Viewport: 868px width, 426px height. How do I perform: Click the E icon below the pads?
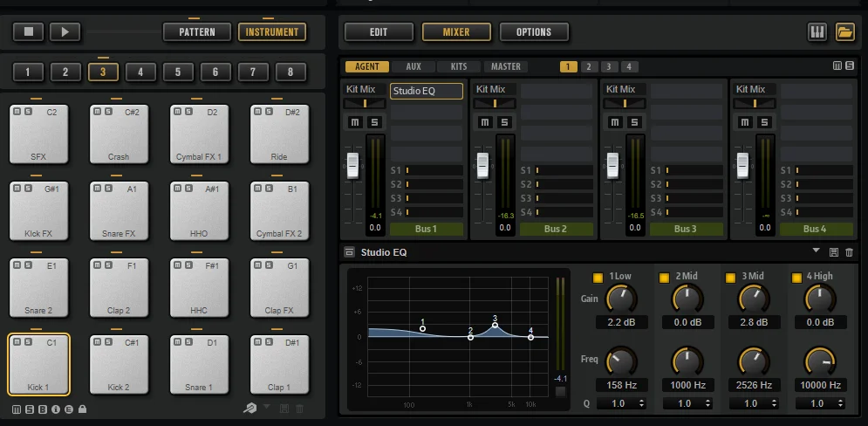coord(69,409)
